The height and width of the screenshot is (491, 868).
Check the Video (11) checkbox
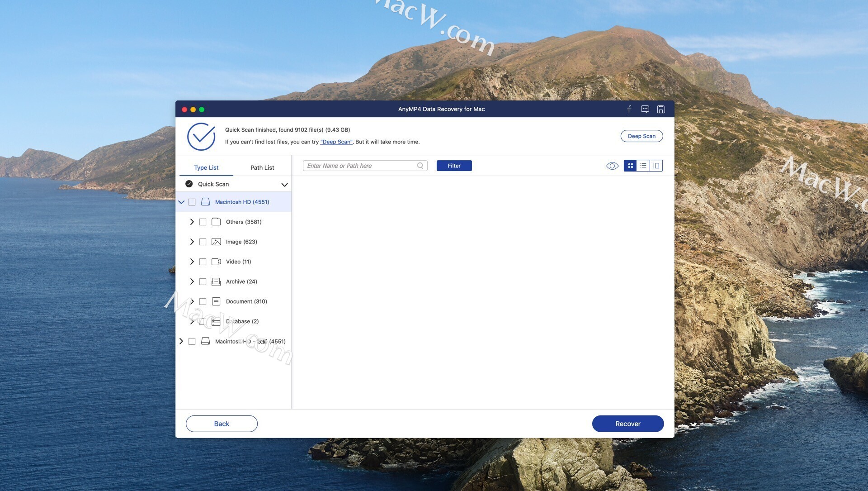pyautogui.click(x=203, y=262)
